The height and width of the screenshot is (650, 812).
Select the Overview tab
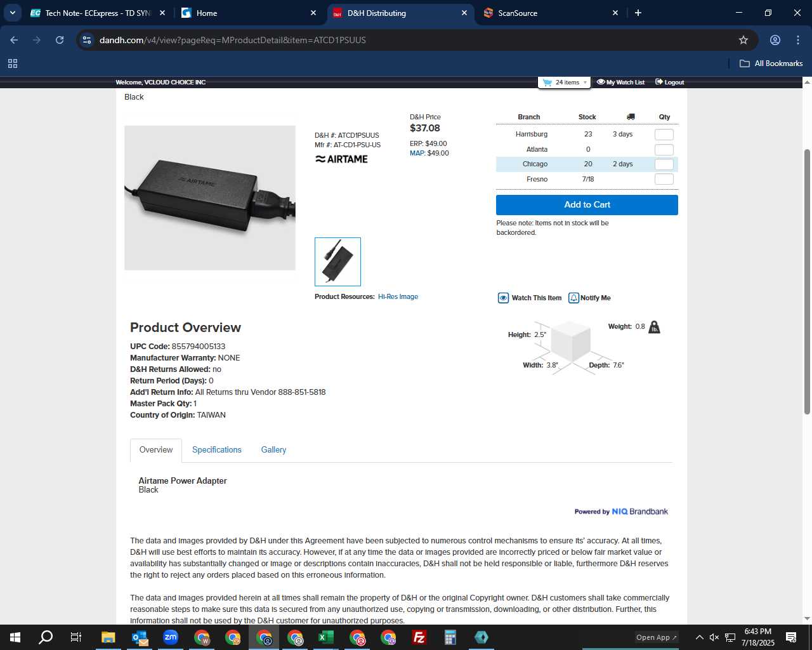[156, 450]
